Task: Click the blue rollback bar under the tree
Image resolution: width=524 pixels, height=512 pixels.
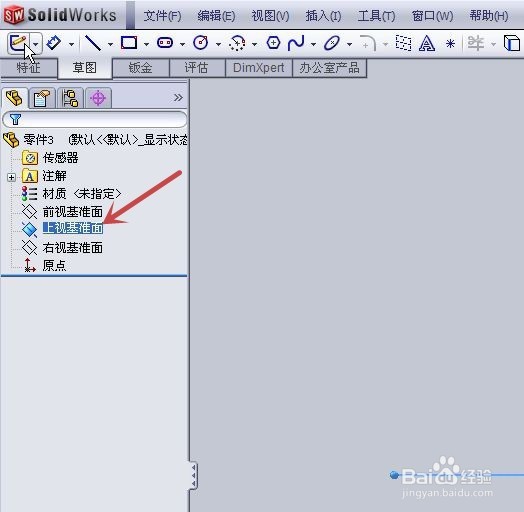Action: point(94,276)
